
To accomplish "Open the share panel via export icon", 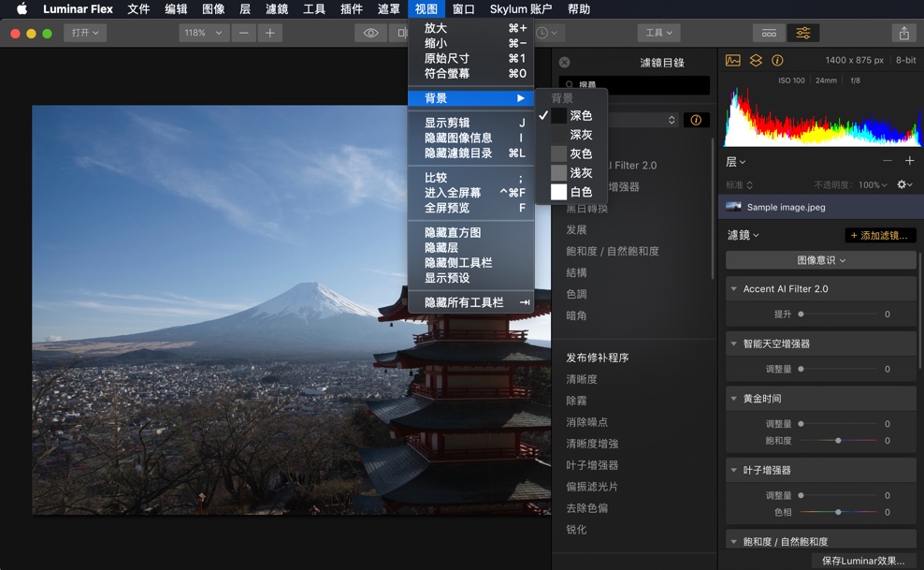I will pyautogui.click(x=903, y=32).
